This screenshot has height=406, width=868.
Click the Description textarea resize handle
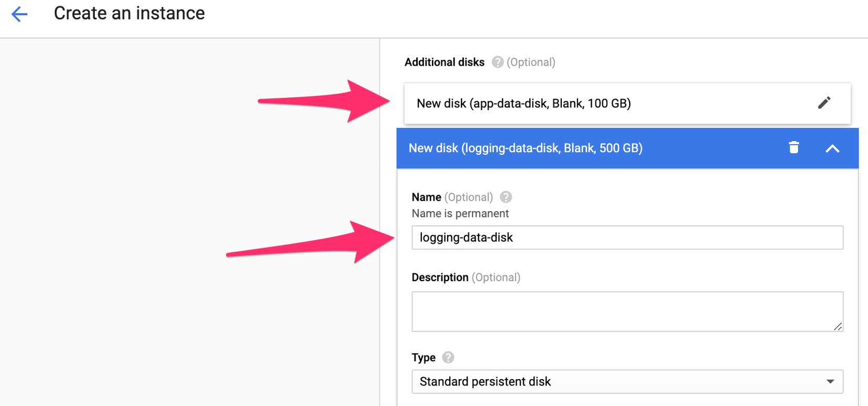coord(837,326)
